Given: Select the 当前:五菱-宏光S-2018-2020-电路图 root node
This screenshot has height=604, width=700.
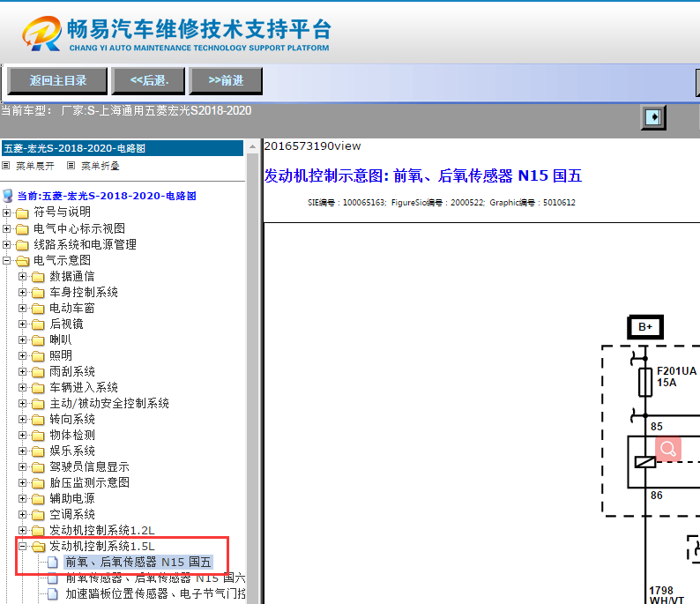Looking at the screenshot, I should click(107, 196).
